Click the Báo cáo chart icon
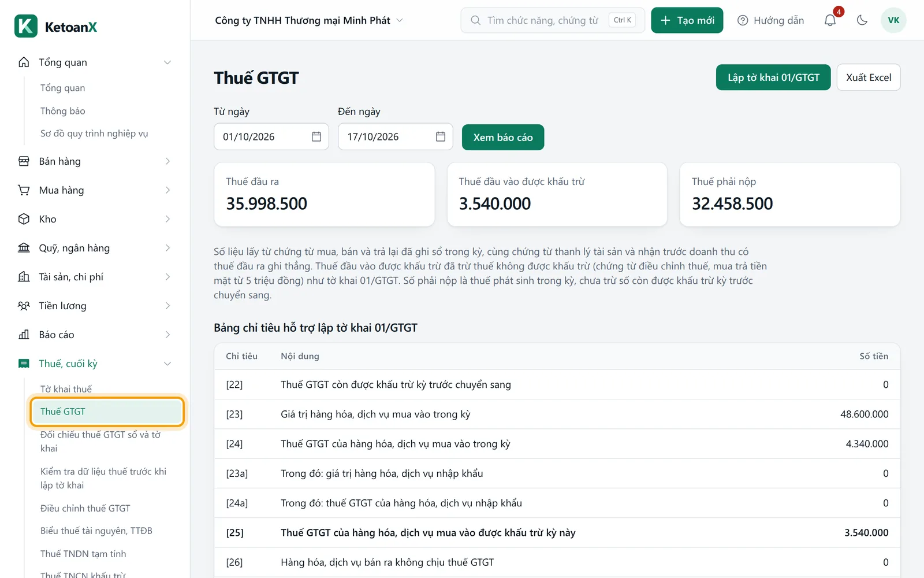 click(24, 335)
